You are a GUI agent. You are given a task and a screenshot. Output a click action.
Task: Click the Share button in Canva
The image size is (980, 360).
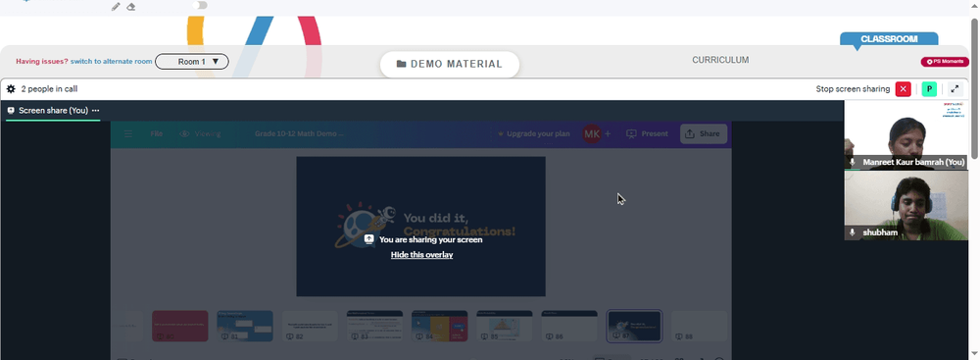703,134
